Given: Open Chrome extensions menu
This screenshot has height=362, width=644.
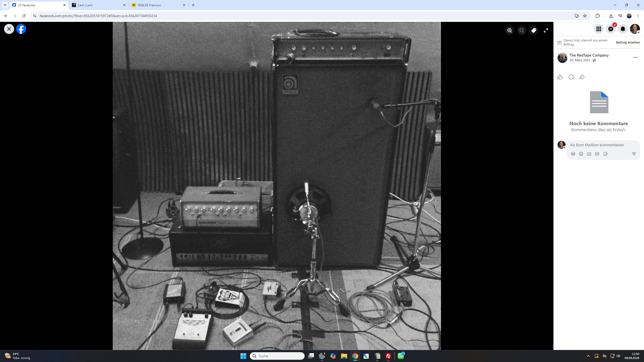Looking at the screenshot, I should pos(598,16).
